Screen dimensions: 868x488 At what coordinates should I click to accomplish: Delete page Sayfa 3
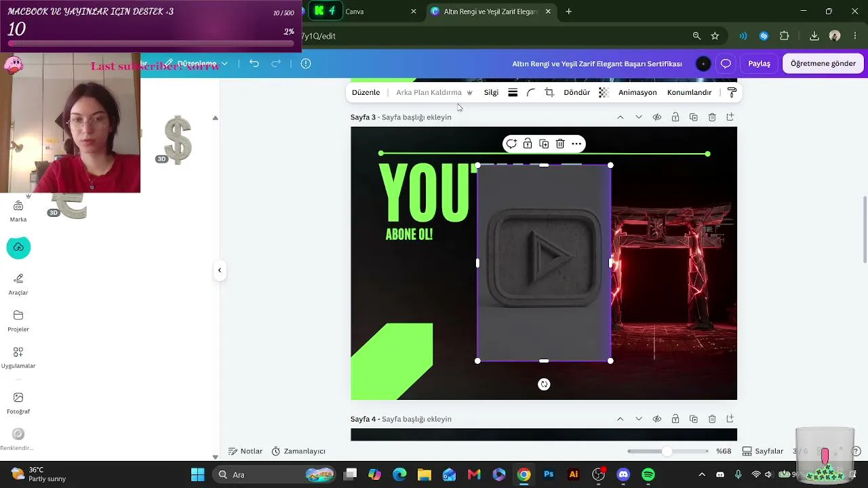[712, 117]
